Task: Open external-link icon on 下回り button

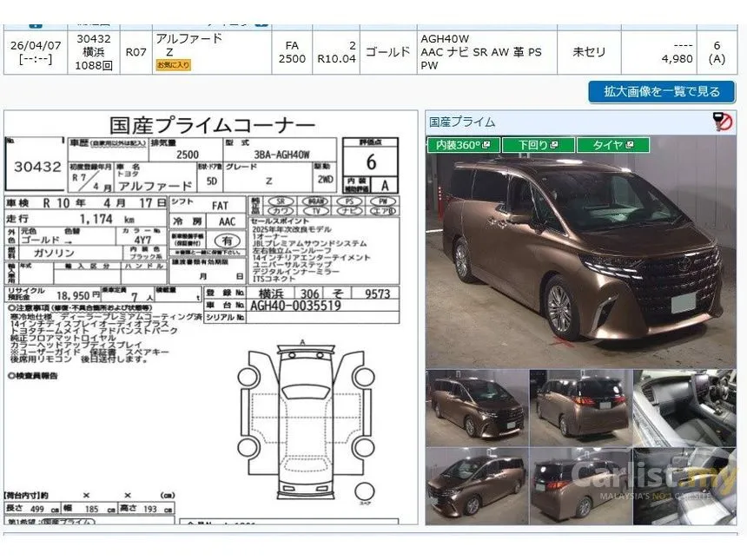Action: point(553,145)
